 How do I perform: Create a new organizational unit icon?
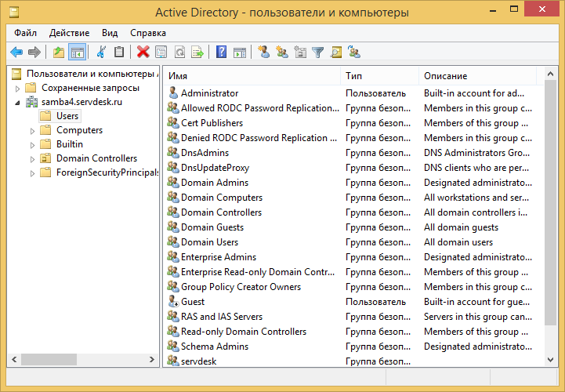(300, 53)
